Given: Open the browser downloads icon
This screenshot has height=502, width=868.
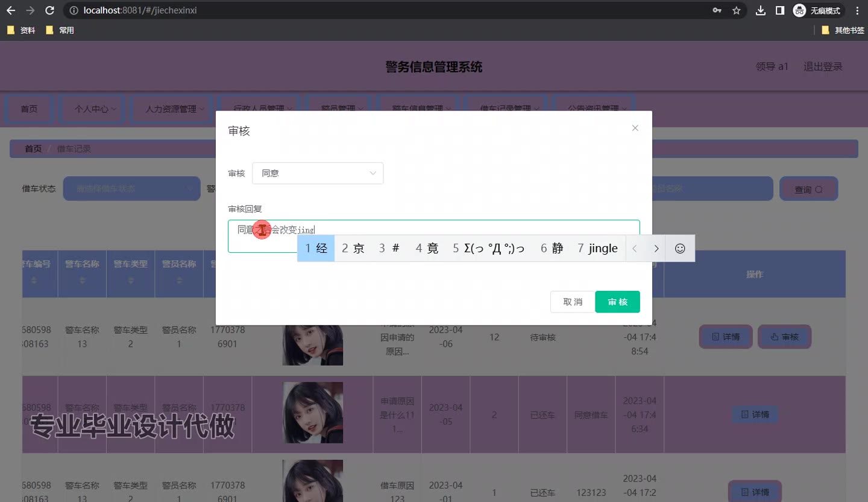Looking at the screenshot, I should pos(761,10).
